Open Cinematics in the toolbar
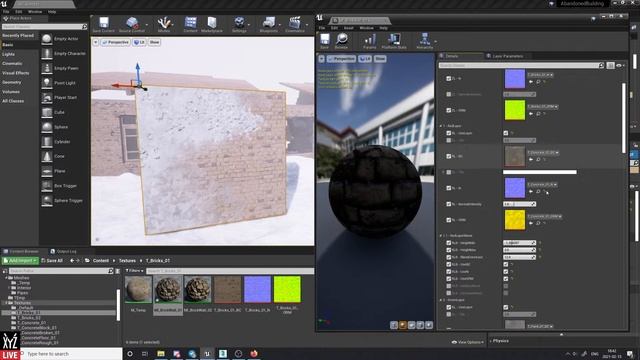 pyautogui.click(x=295, y=24)
